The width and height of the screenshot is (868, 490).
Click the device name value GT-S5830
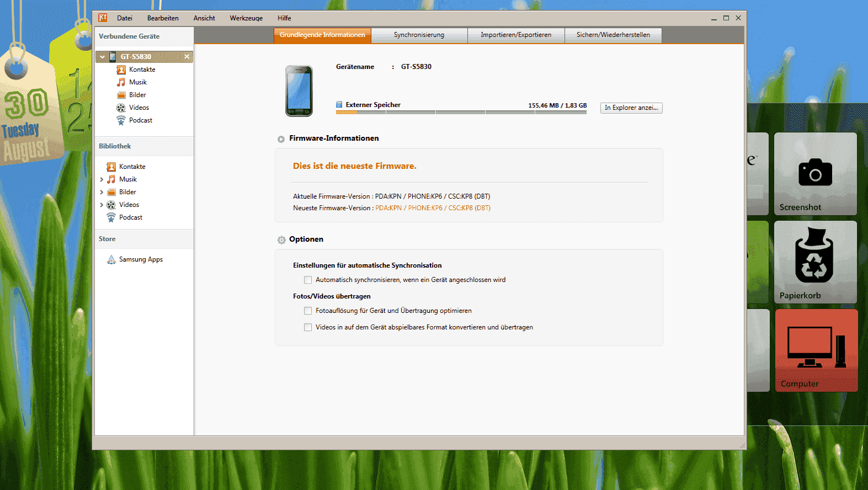click(416, 67)
